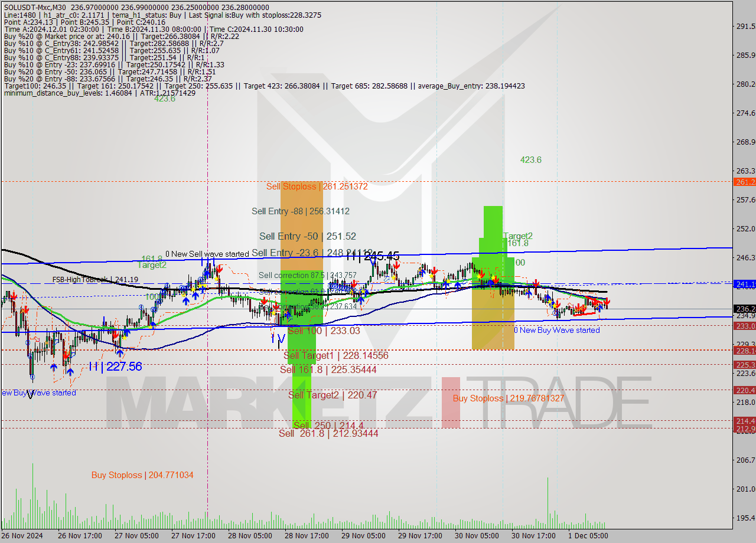Click the 'Sell correction 87.5 | 243.757' label
This screenshot has height=543, width=756.
click(x=308, y=275)
